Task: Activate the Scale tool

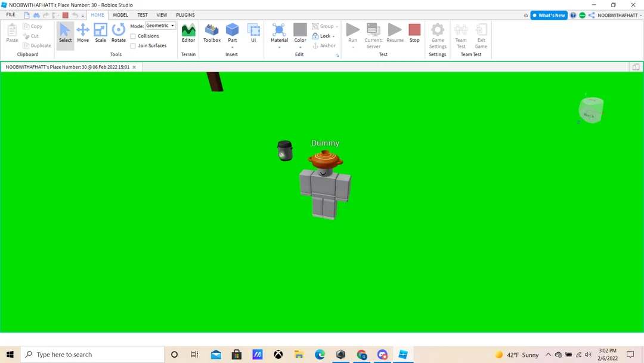Action: (100, 33)
